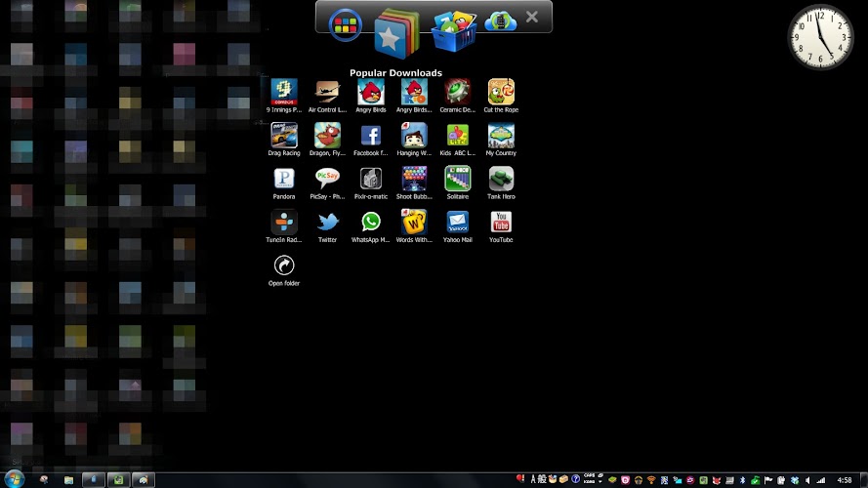Open Dropbox tray icon

click(795, 480)
